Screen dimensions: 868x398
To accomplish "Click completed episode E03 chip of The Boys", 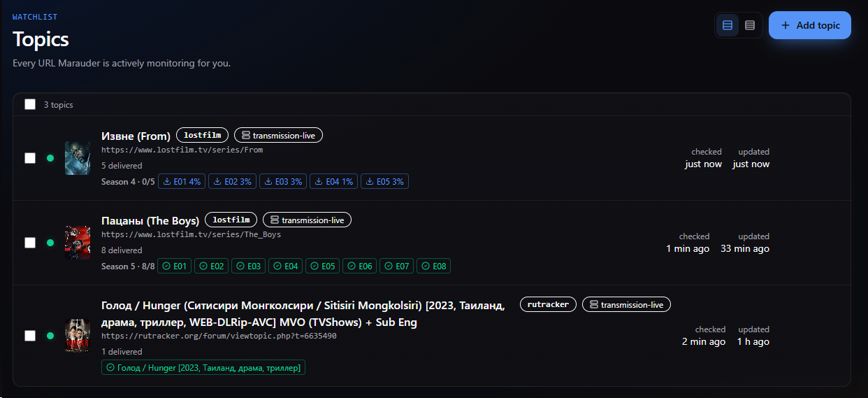I will point(248,266).
